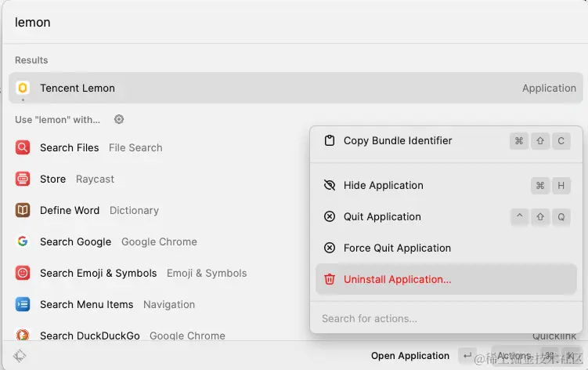Image resolution: width=588 pixels, height=370 pixels.
Task: Open the Tencent Lemon application result
Action: 295,88
